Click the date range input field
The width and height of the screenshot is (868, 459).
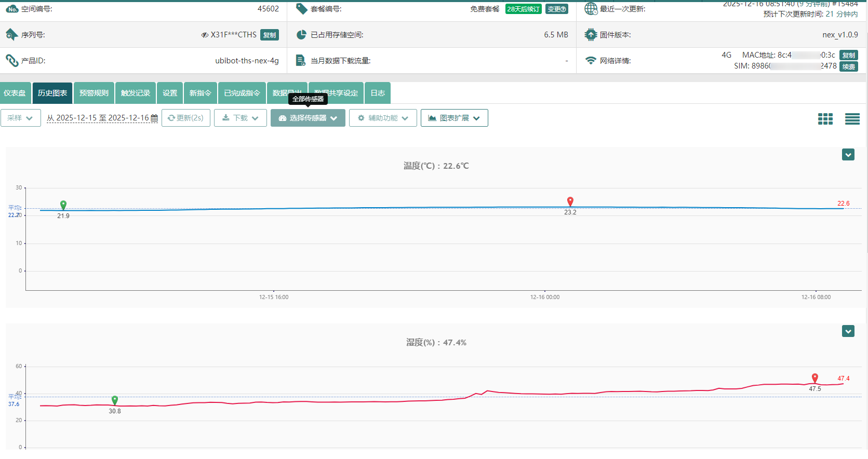[98, 118]
